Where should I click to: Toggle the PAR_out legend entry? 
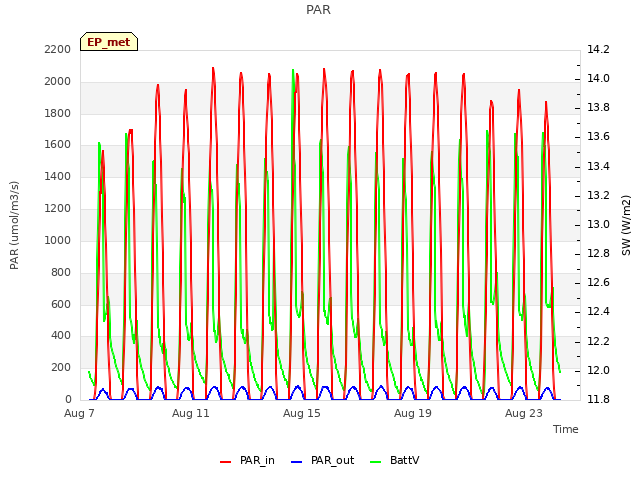[322, 460]
